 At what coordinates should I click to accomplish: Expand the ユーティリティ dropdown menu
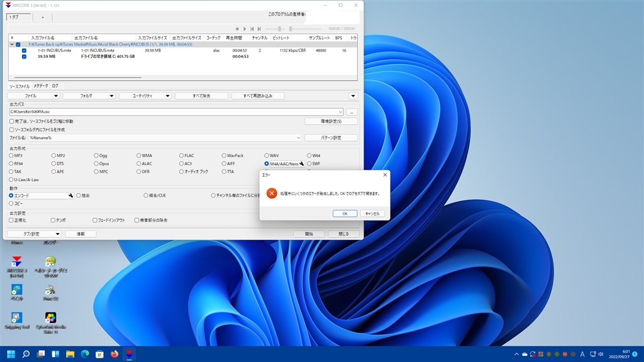point(145,96)
